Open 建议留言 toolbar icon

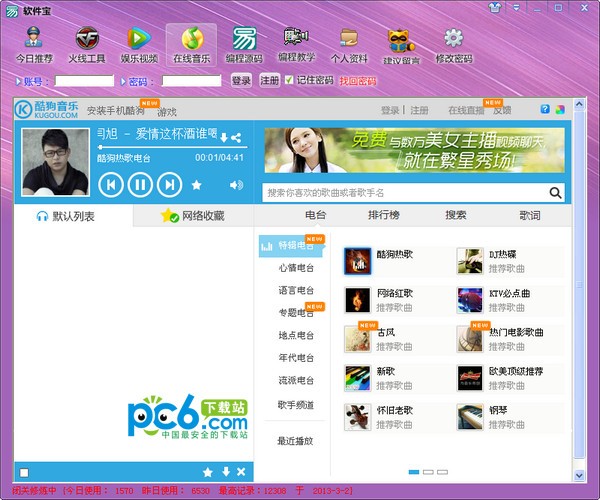click(x=401, y=45)
